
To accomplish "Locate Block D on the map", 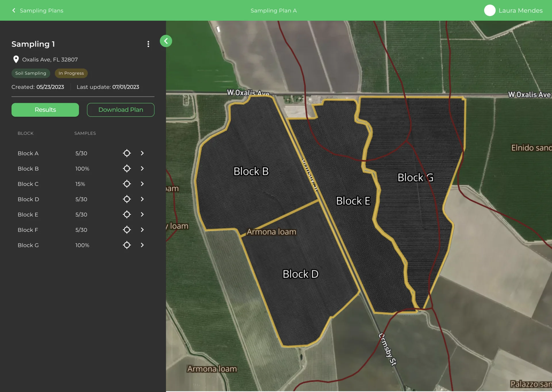I will [127, 199].
